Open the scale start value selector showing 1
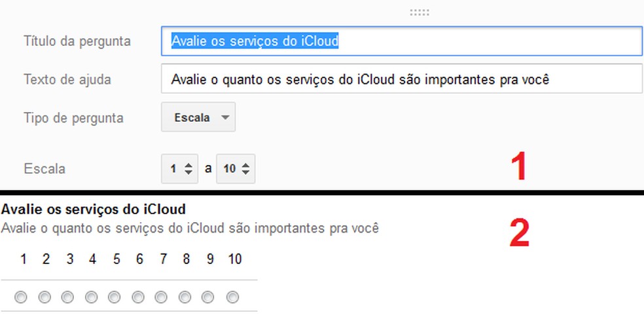644x321 pixels. point(179,168)
